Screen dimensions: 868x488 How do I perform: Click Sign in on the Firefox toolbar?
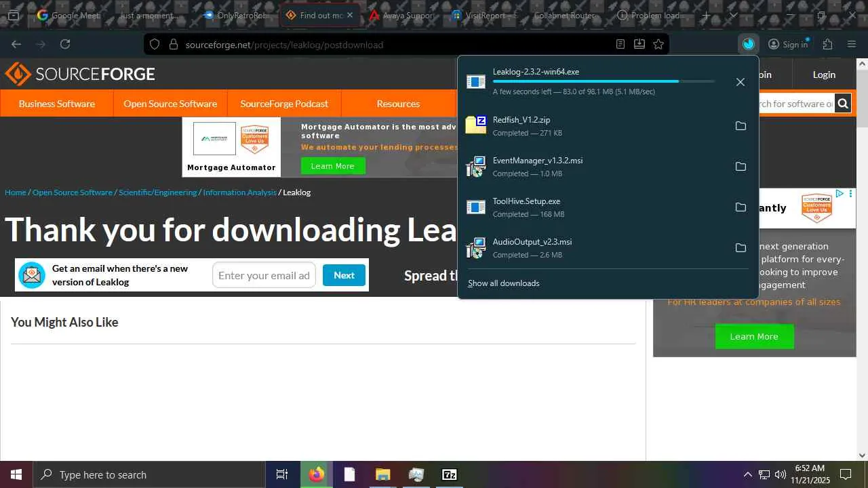[x=788, y=44]
